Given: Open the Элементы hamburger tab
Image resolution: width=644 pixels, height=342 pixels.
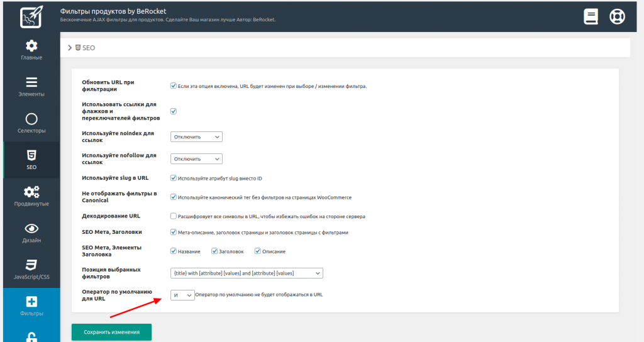Looking at the screenshot, I should 31,87.
